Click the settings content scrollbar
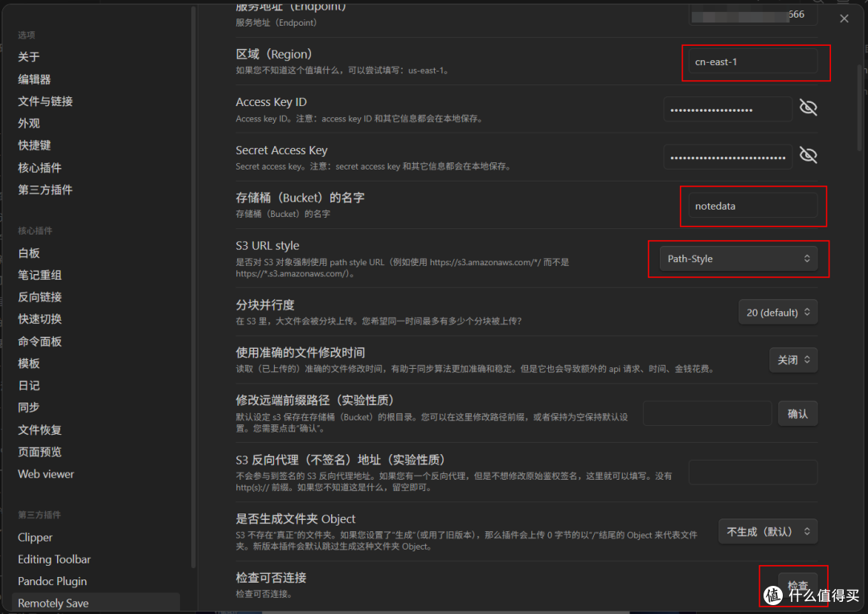868x614 pixels. pyautogui.click(x=860, y=108)
